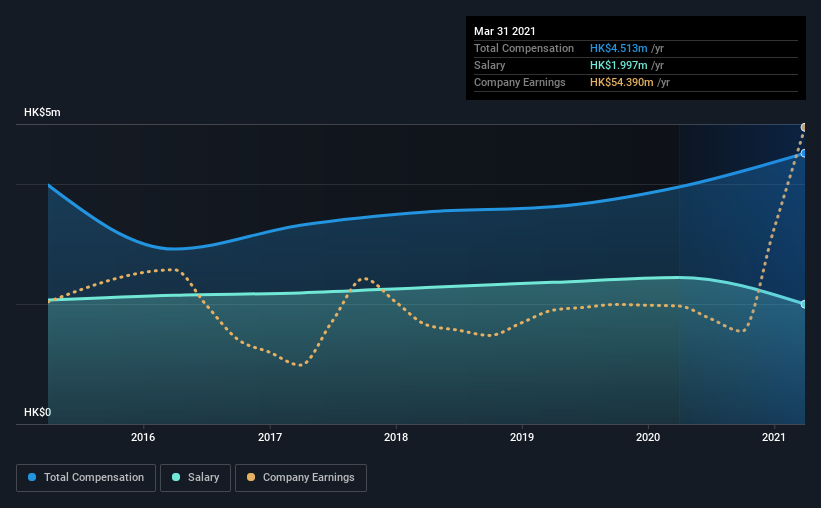Click the blue dot in Total Compensation legend
This screenshot has height=508, width=821.
pos(32,477)
